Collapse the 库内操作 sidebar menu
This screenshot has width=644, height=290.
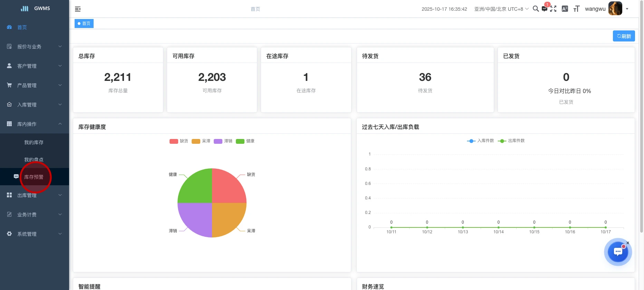[35, 124]
